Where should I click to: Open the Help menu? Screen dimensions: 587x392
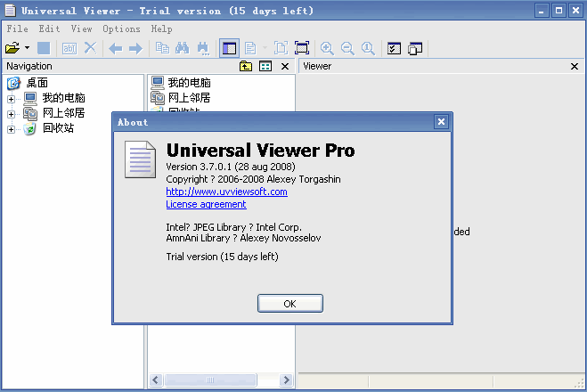pyautogui.click(x=162, y=29)
